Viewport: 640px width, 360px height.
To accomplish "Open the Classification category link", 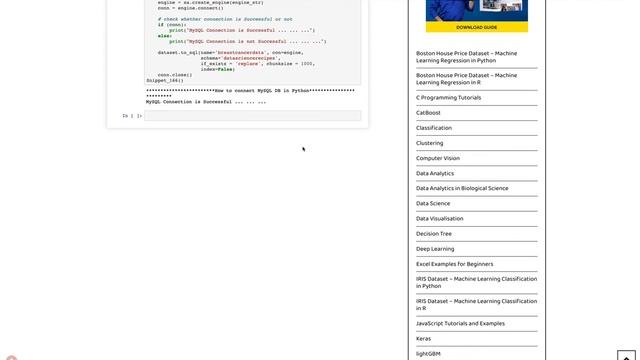I will (x=433, y=128).
